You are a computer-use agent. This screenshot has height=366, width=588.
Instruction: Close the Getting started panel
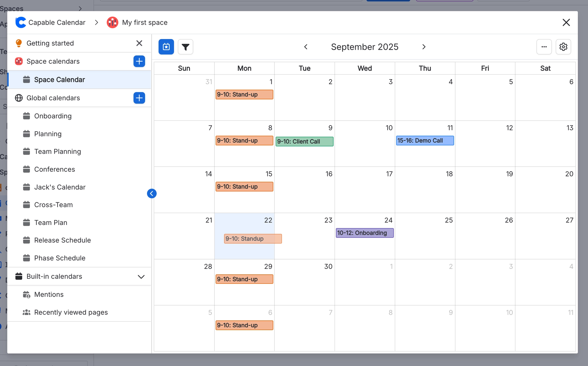(x=139, y=43)
